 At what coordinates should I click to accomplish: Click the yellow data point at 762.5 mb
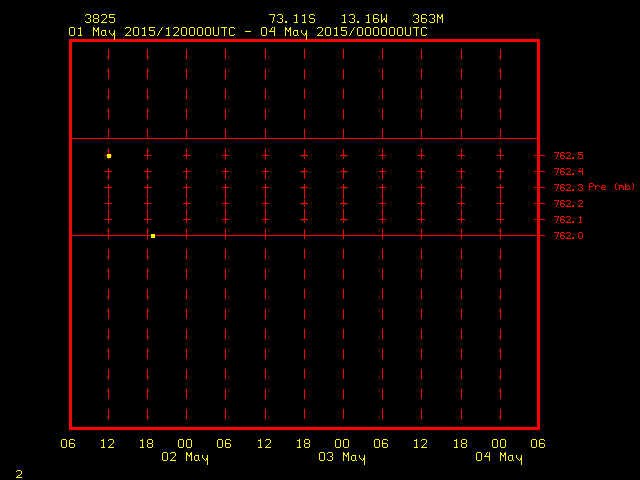tap(109, 156)
